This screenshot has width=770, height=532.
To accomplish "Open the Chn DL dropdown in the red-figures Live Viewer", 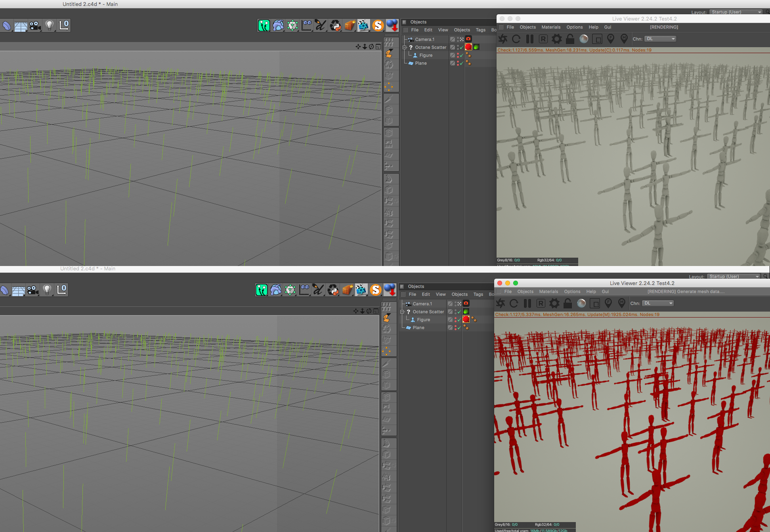I will click(659, 303).
